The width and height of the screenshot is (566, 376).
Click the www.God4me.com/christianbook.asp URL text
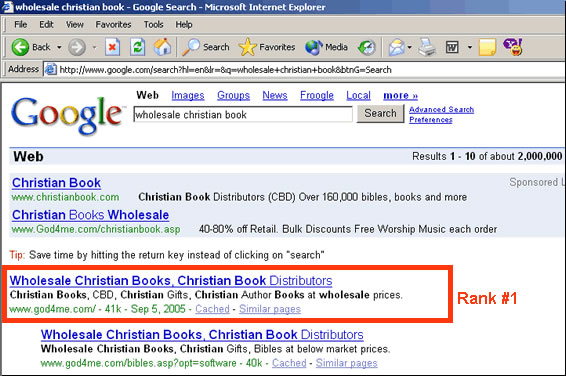pos(96,229)
